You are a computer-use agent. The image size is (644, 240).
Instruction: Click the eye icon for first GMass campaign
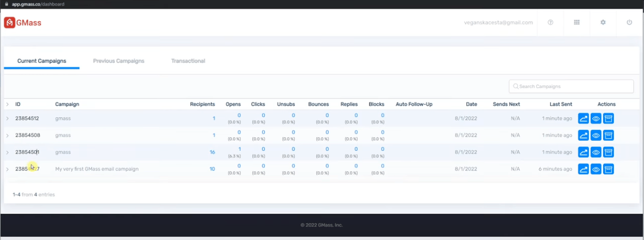(x=596, y=169)
